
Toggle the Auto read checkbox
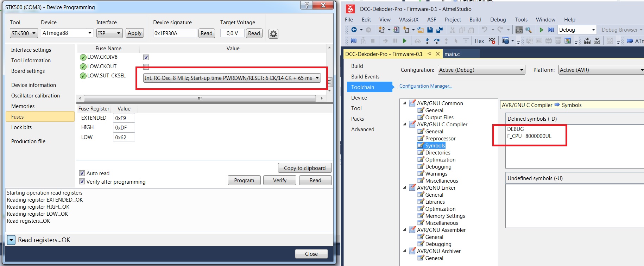click(x=82, y=173)
